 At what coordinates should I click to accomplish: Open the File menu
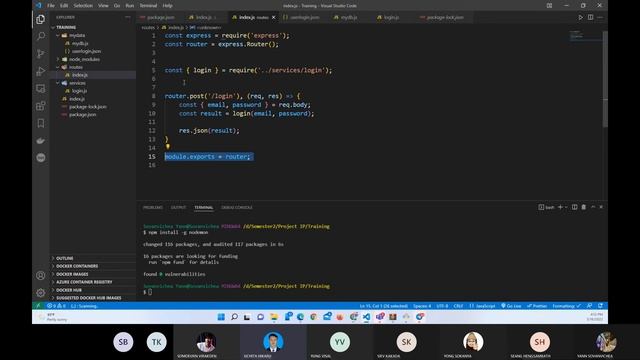click(x=51, y=6)
